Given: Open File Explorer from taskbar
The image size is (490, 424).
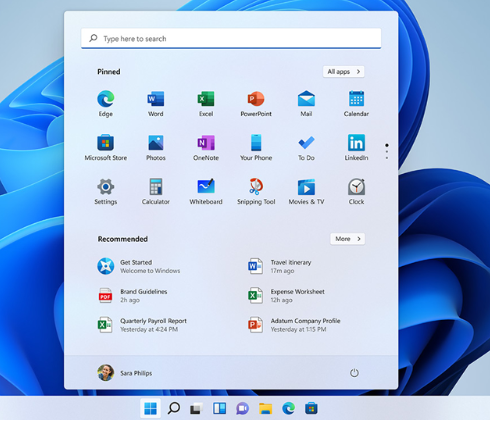Looking at the screenshot, I should click(266, 408).
